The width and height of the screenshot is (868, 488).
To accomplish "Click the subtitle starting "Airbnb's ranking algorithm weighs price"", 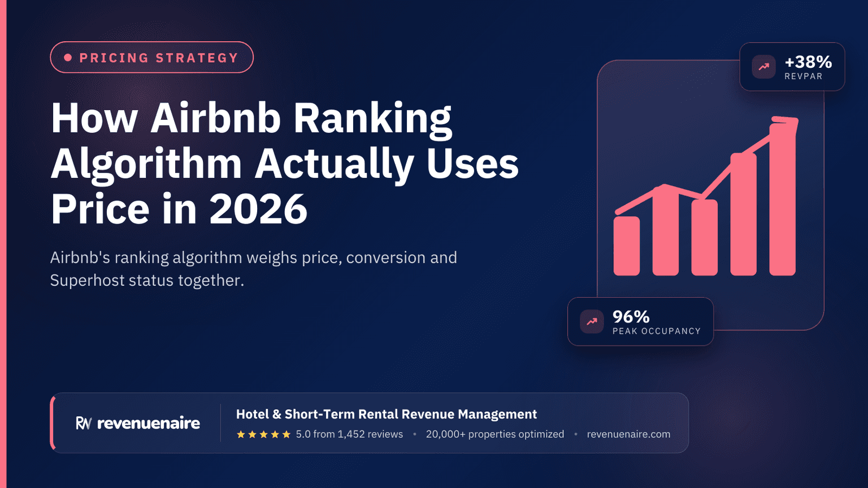I will coord(254,269).
